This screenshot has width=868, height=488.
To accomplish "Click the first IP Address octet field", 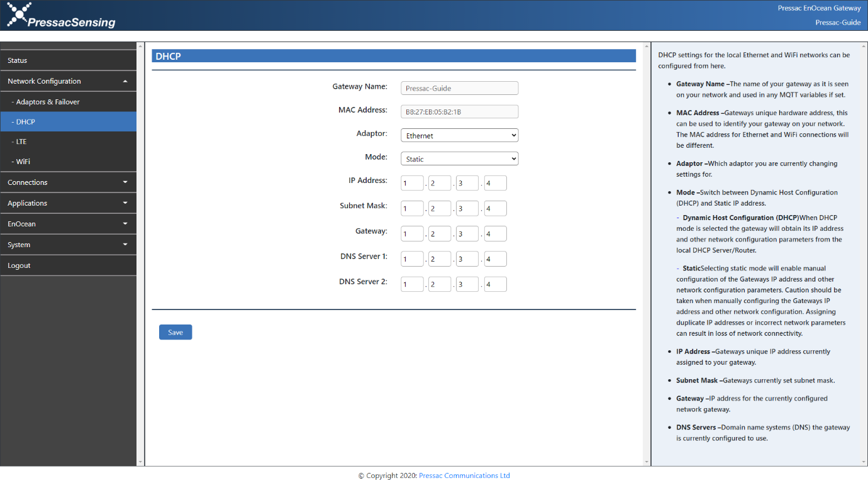I will 412,182.
